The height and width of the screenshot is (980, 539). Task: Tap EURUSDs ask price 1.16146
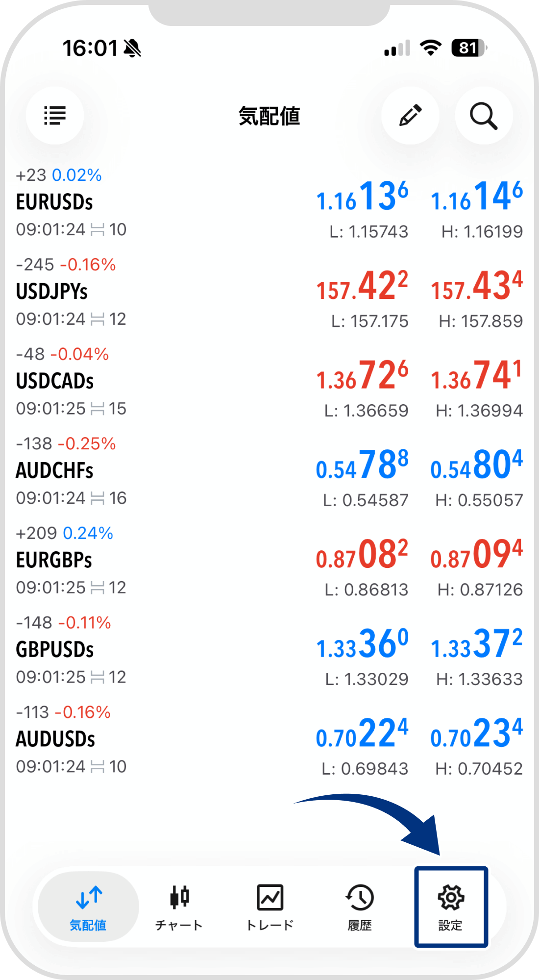476,197
